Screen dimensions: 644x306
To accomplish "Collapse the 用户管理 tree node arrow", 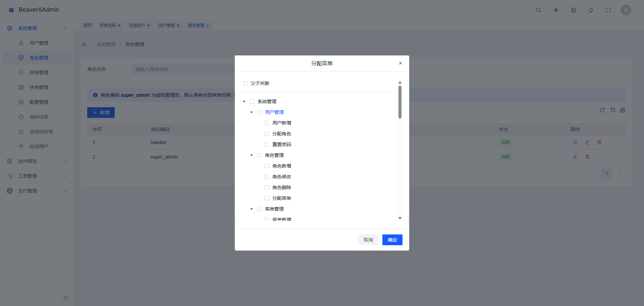I will click(x=252, y=112).
